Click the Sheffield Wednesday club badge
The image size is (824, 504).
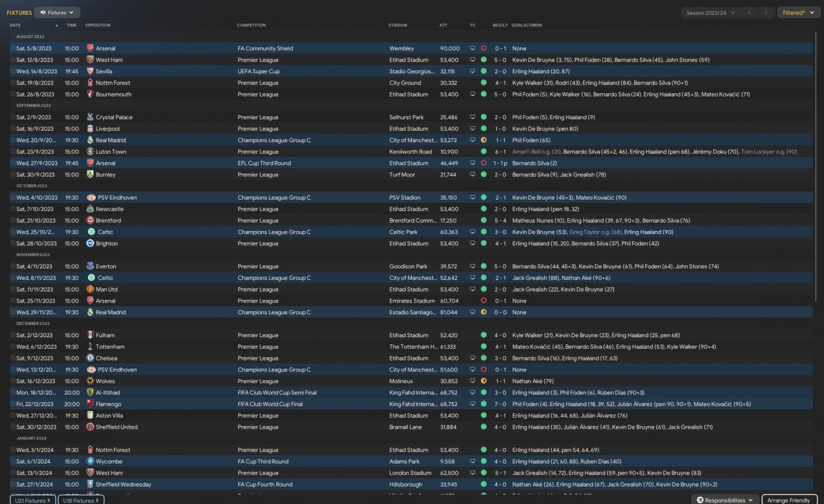pyautogui.click(x=90, y=485)
